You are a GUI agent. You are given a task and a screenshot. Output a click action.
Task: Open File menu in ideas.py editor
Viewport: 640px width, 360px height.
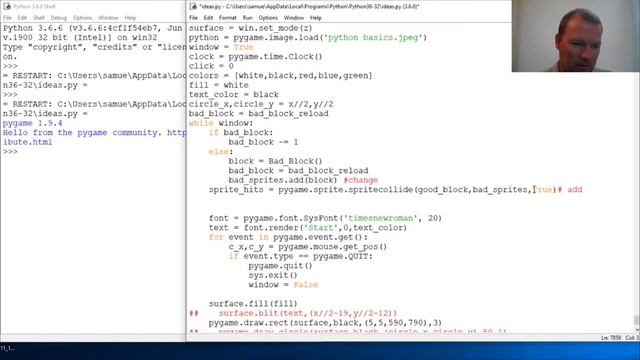193,18
